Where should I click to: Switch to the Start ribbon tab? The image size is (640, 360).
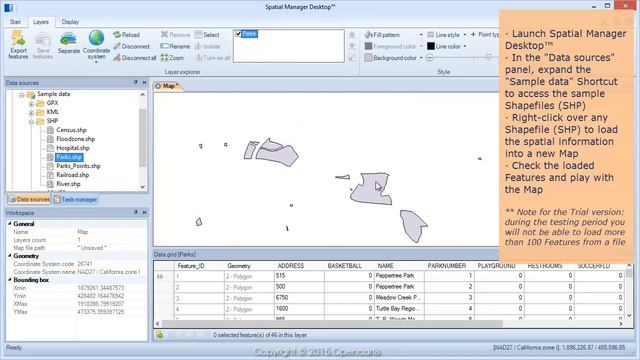(15, 22)
